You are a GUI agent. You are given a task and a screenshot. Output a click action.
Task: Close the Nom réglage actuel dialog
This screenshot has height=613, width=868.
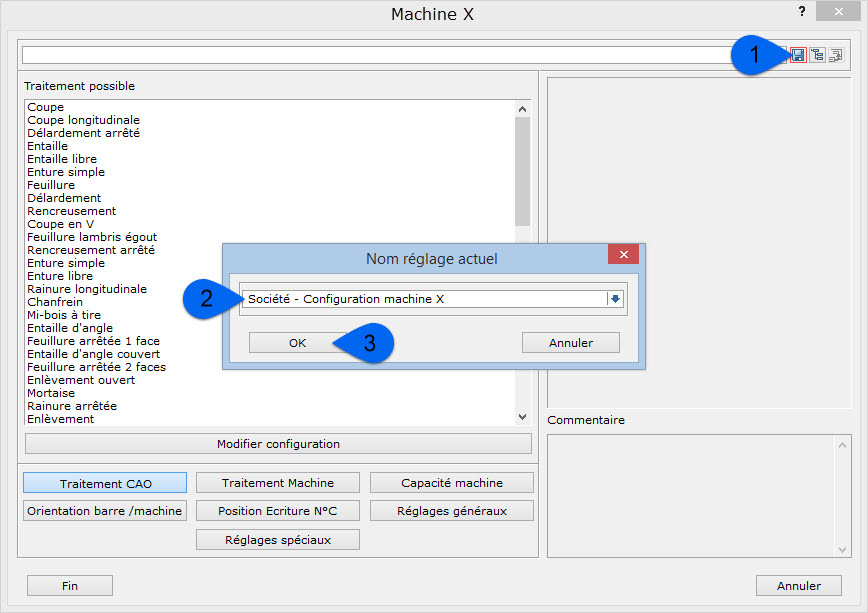[623, 256]
